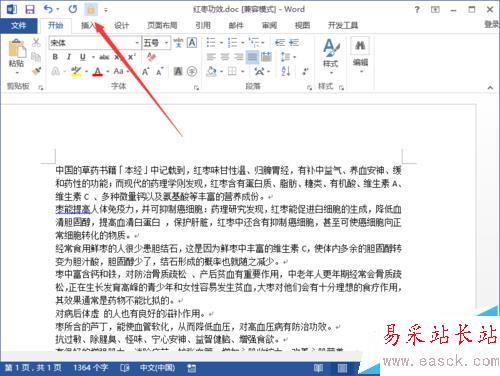Viewport: 500px width, 376px height.
Task: Save the document from Quick Access Toolbar
Action: click(30, 9)
